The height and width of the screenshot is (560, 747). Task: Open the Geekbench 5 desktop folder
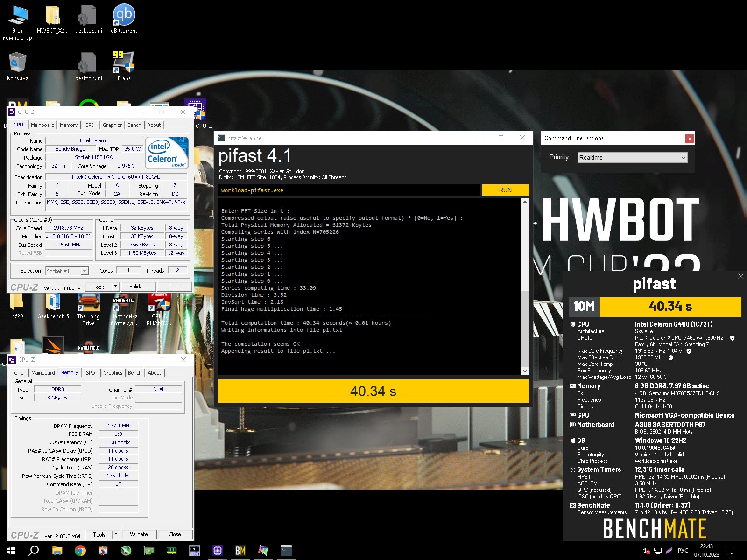(x=53, y=307)
